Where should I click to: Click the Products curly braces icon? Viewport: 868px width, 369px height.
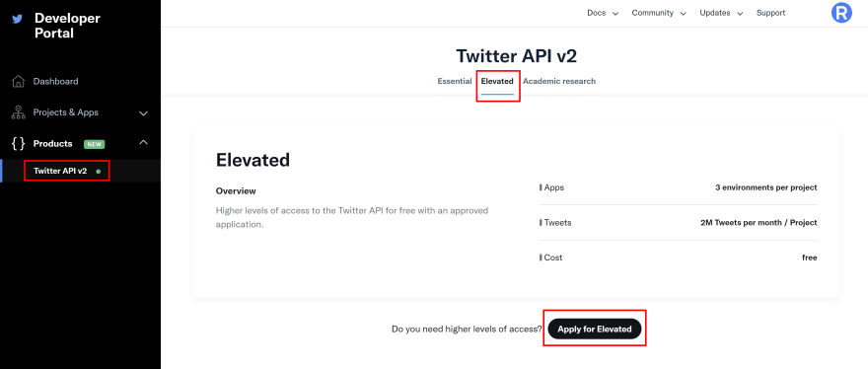19,144
